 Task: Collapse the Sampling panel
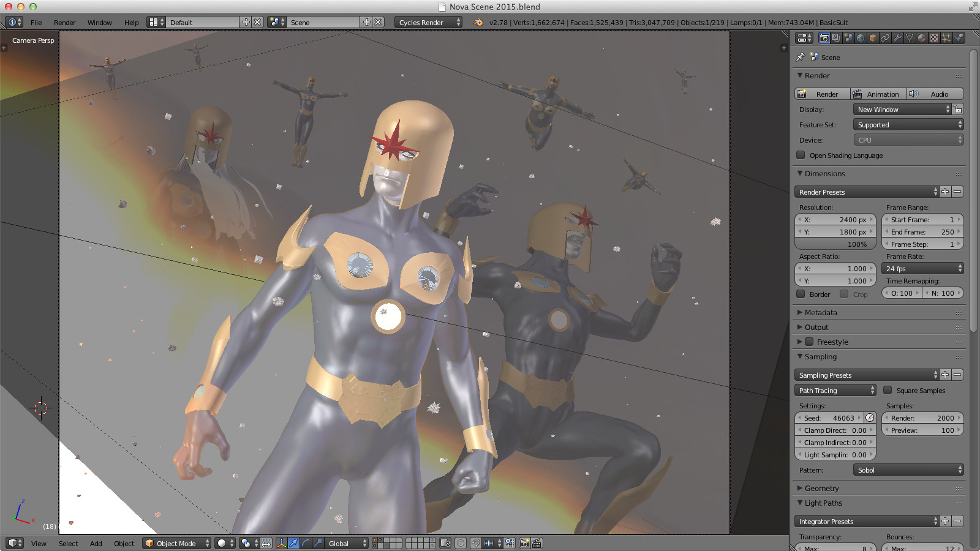point(820,356)
